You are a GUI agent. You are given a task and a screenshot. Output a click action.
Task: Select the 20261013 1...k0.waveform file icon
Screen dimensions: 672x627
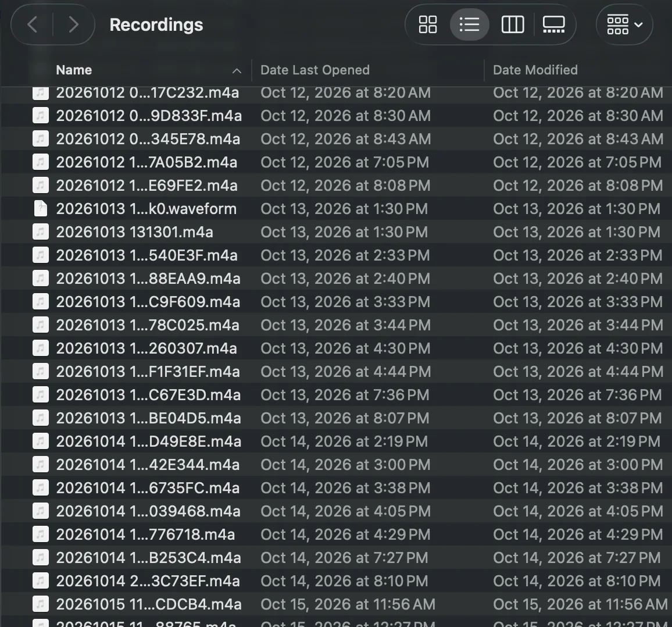[x=41, y=209]
